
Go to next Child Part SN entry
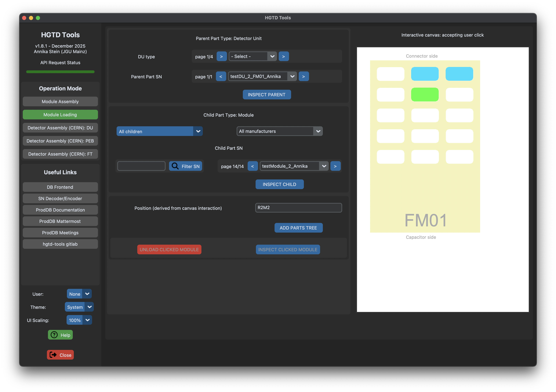(335, 166)
